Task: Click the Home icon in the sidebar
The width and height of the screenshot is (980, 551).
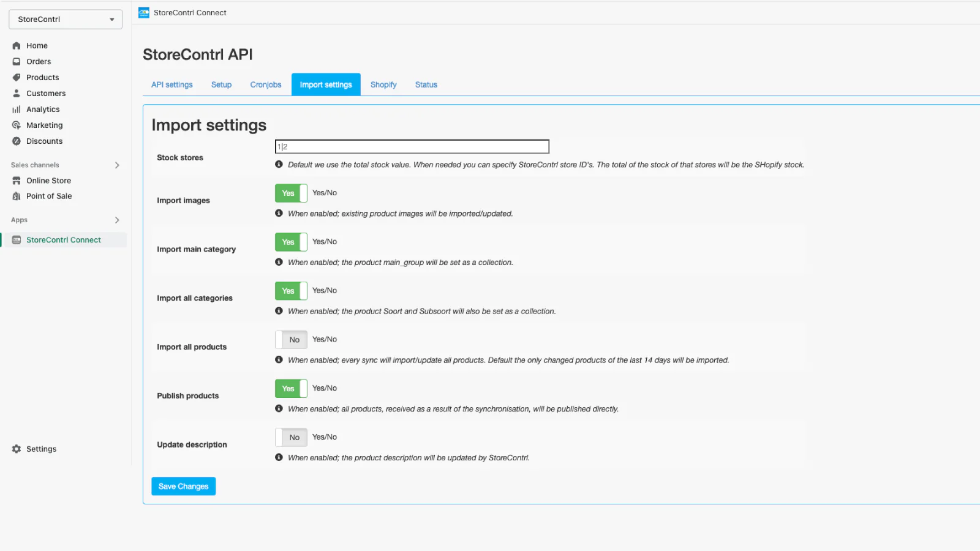Action: (17, 46)
